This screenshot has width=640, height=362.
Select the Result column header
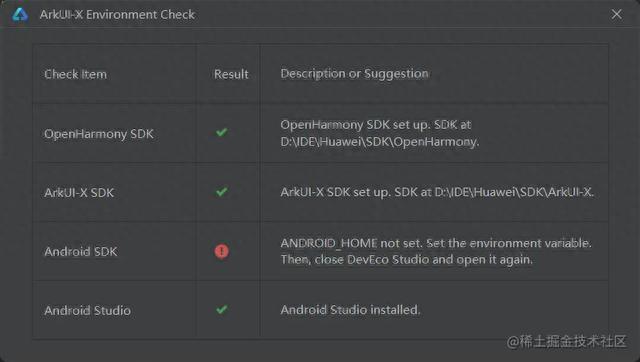point(231,74)
